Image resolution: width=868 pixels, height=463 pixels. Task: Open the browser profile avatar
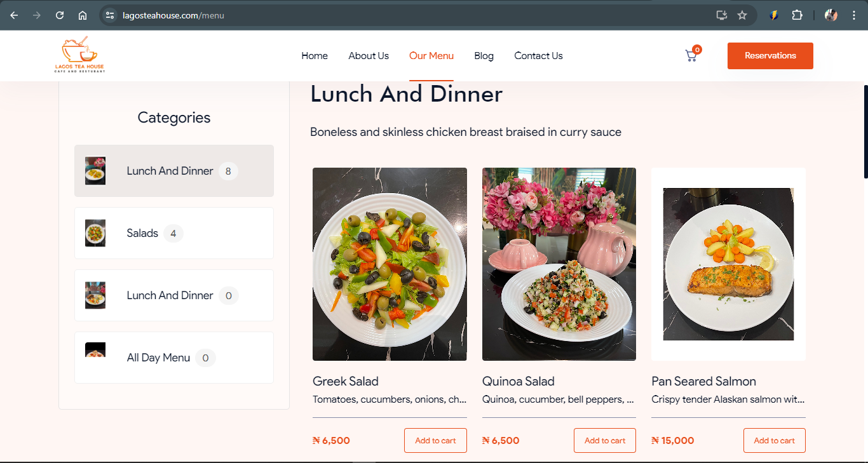[831, 15]
